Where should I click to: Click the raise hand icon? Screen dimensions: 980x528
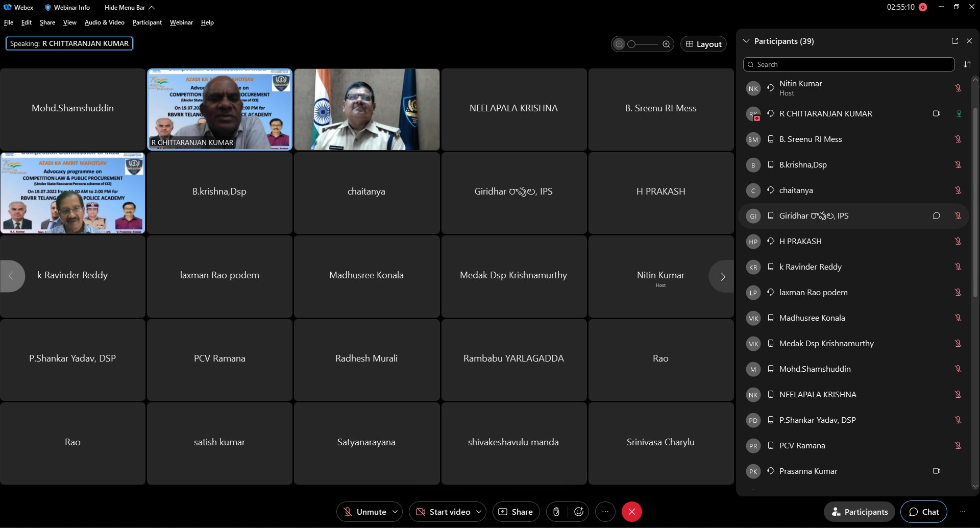coord(556,512)
